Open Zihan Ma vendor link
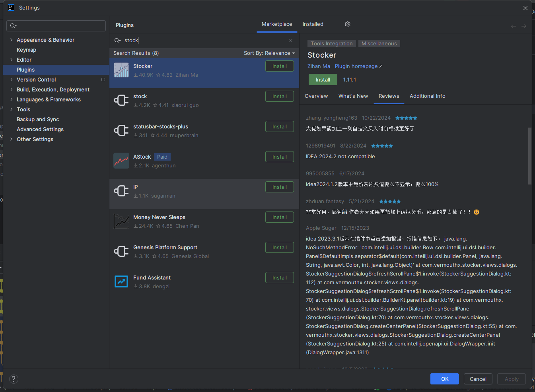The width and height of the screenshot is (535, 392). click(319, 66)
